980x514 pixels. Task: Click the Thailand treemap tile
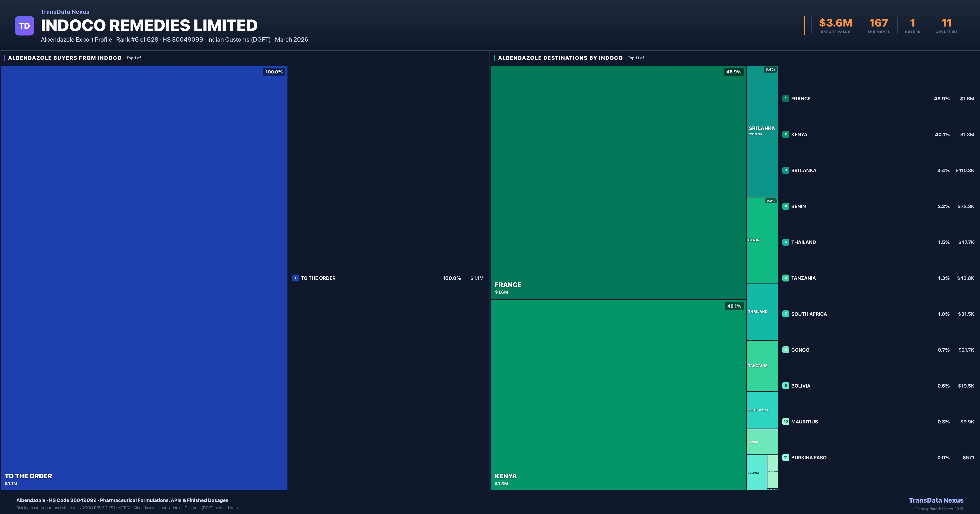pyautogui.click(x=762, y=312)
